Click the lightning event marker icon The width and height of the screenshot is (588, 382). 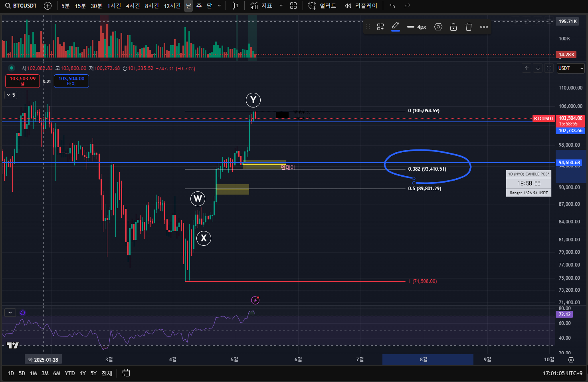(x=255, y=300)
